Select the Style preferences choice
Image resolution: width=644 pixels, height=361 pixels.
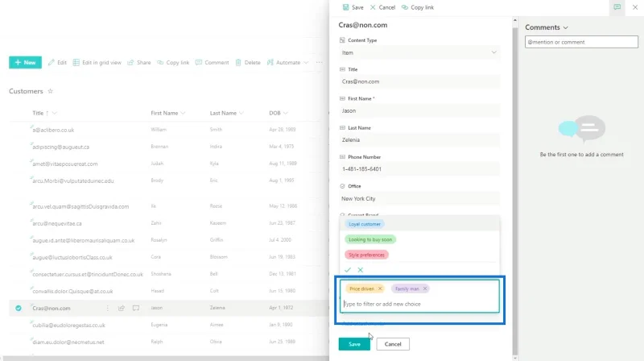pyautogui.click(x=366, y=255)
